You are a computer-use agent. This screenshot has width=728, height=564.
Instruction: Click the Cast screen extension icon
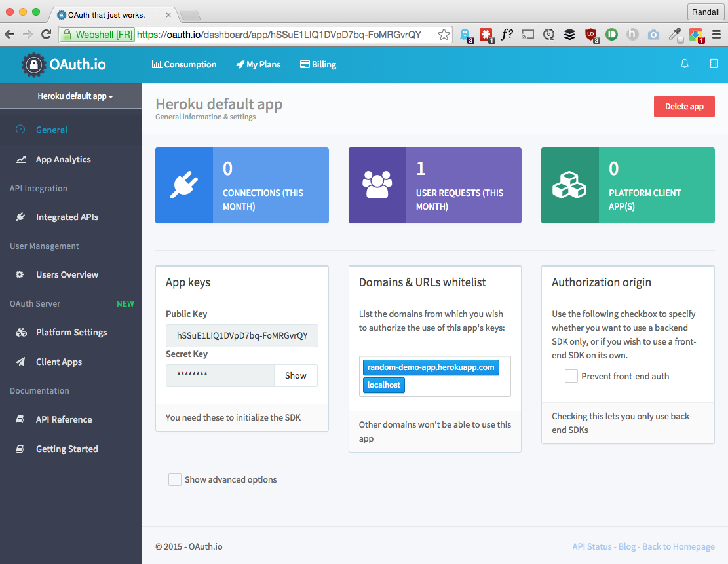(528, 34)
